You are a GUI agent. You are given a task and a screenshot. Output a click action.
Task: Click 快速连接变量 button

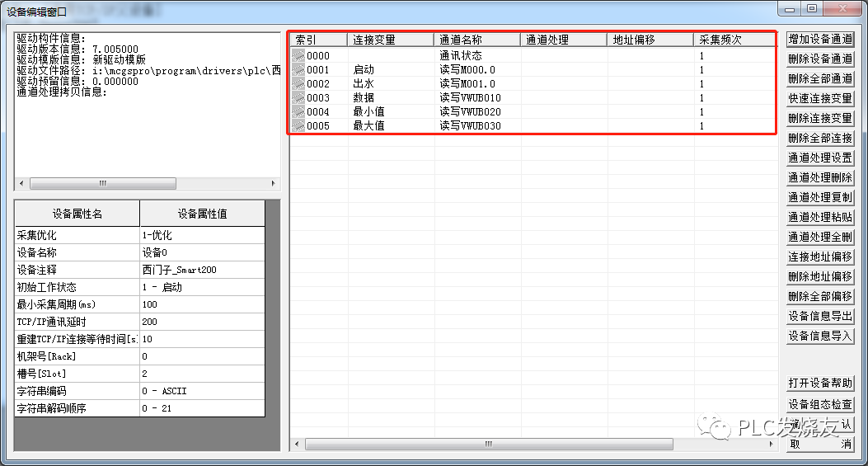(x=820, y=98)
